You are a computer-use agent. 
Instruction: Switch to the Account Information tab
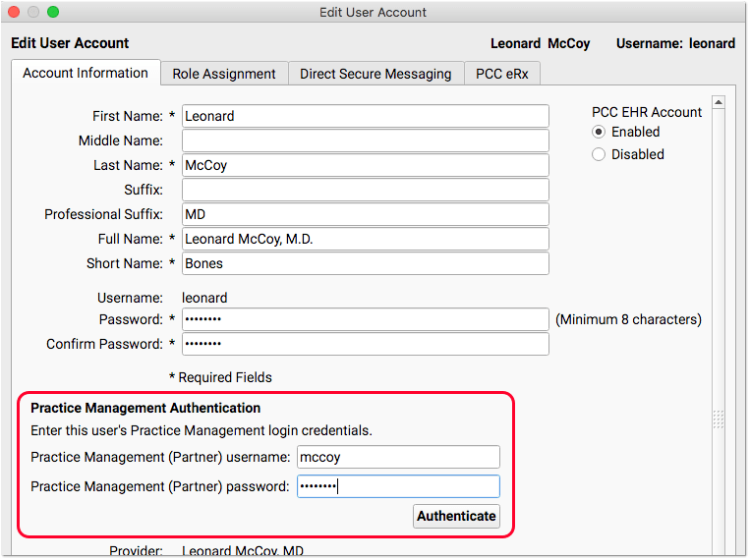(86, 73)
